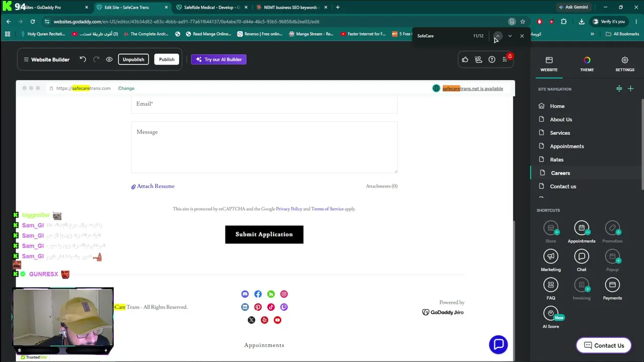Open the Store shortcut
Screen dimensions: 644x362
[551, 233]
